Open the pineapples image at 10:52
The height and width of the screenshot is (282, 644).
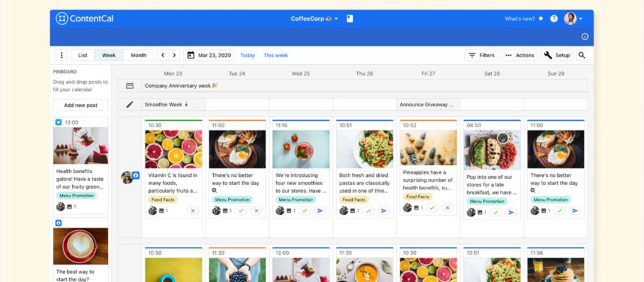click(x=428, y=148)
